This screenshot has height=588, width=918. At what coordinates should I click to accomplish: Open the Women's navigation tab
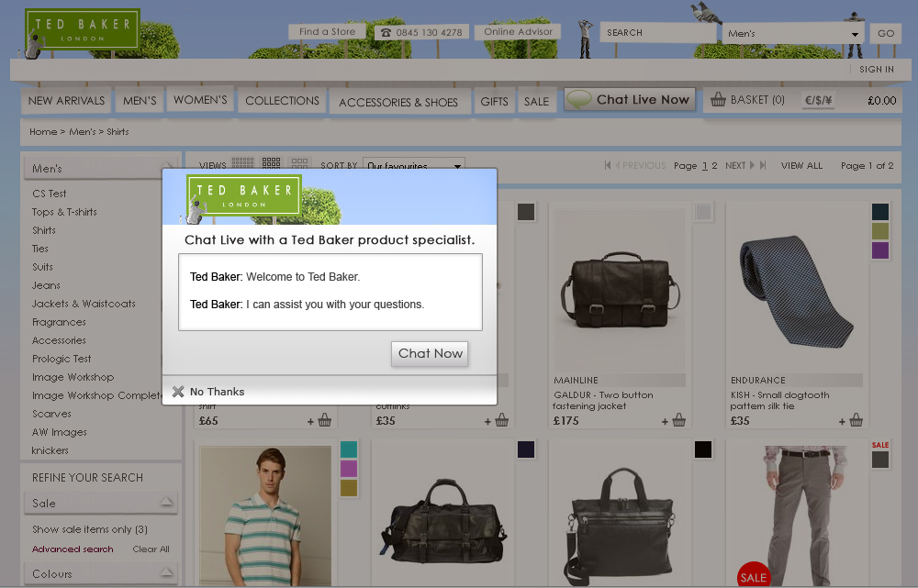tap(200, 100)
